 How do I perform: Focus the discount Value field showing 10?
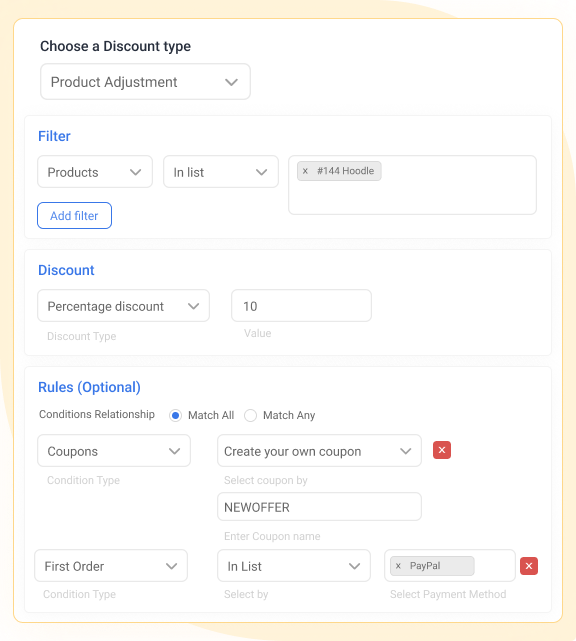coord(301,306)
